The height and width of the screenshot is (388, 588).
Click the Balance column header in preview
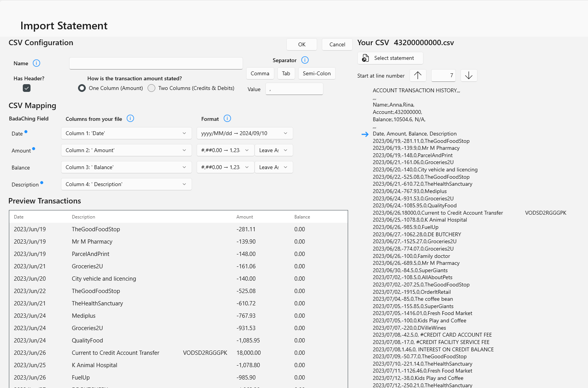click(x=302, y=217)
